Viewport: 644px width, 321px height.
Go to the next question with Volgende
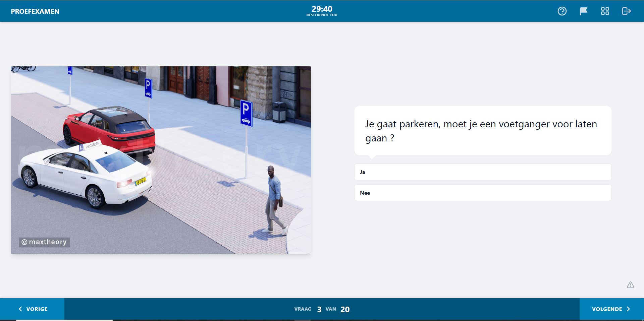611,309
